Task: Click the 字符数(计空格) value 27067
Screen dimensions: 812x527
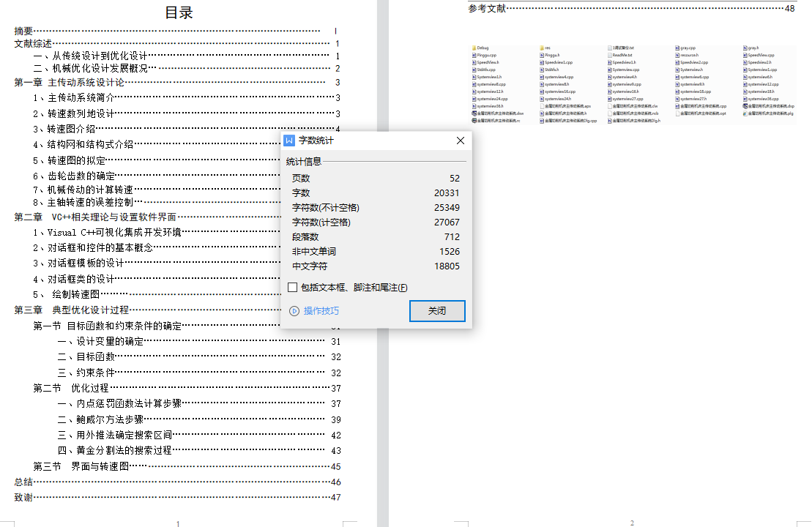Action: [447, 222]
